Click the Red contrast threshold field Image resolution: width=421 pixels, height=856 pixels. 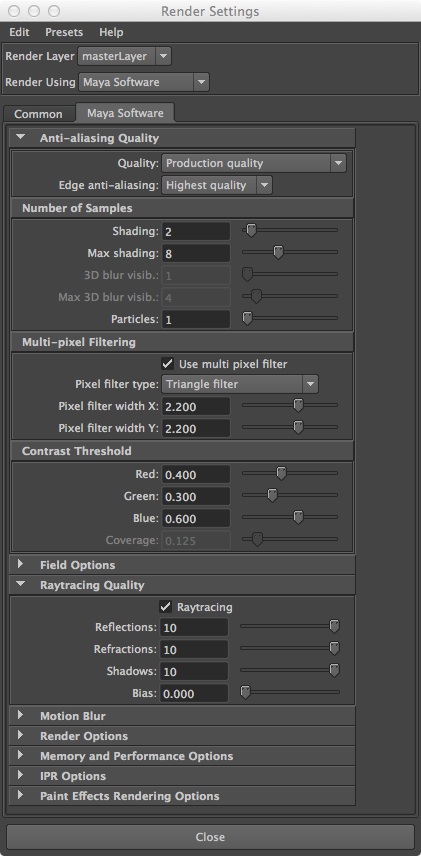(196, 474)
